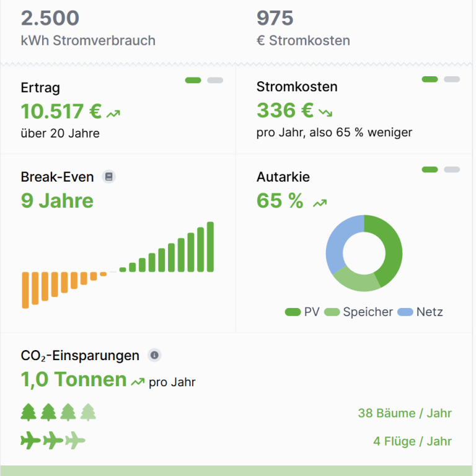Select the grey pill toggle in Stromkosten card

point(452,79)
